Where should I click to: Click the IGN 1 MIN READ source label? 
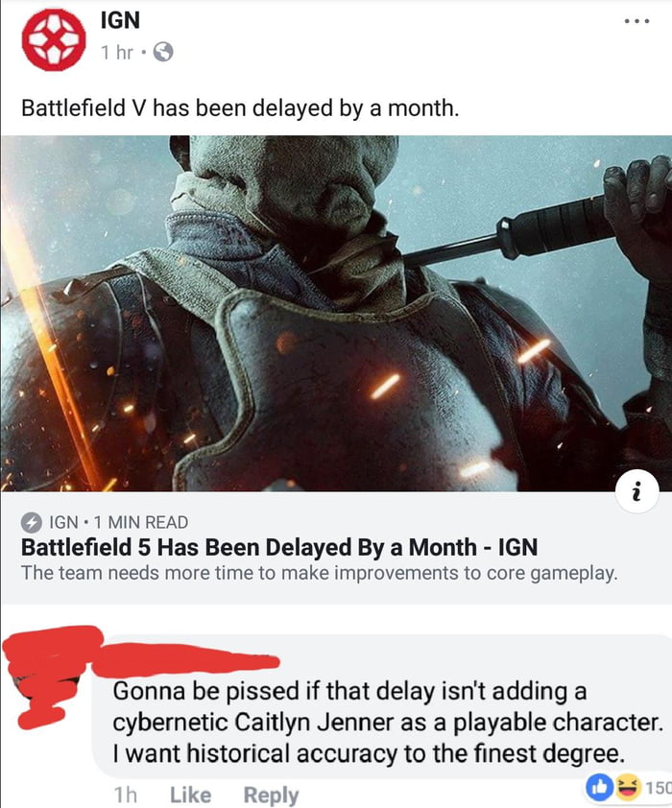118,523
